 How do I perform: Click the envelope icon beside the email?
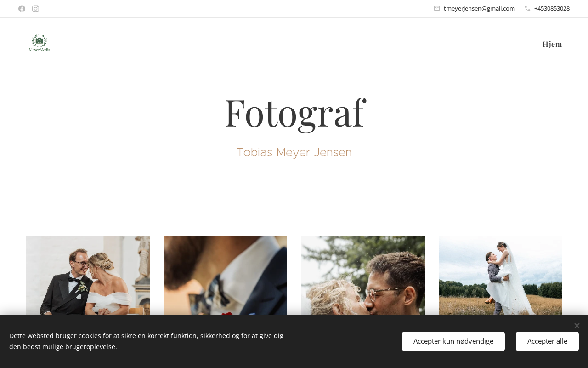coord(437,8)
